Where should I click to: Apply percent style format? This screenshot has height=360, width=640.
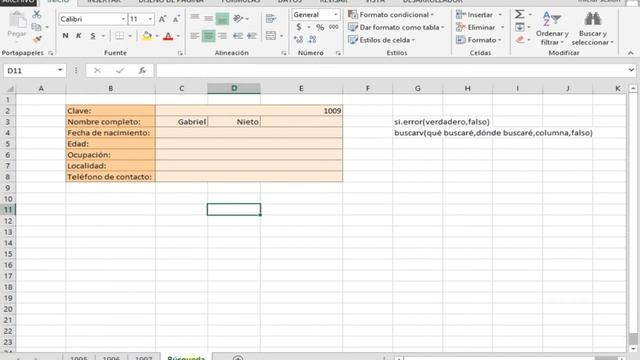coord(320,27)
